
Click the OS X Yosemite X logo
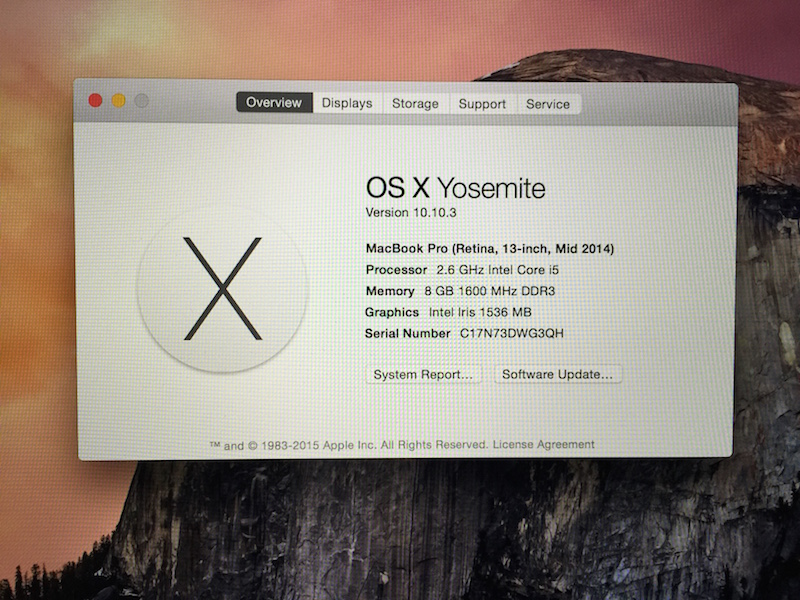222,288
